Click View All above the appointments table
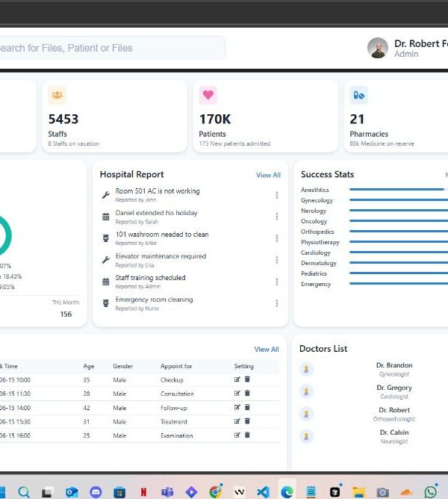Image resolution: width=448 pixels, height=499 pixels. [x=267, y=350]
